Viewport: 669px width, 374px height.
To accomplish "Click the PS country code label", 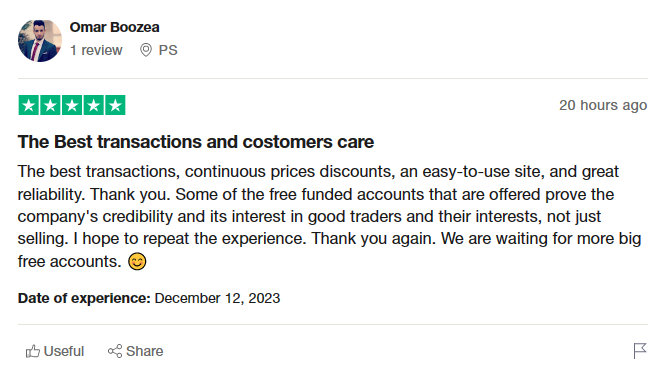I will point(168,50).
